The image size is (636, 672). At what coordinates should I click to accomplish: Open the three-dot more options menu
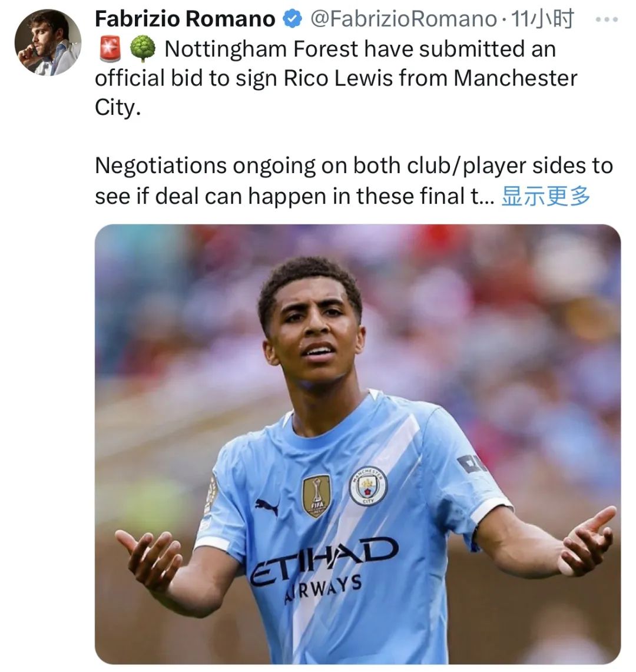(x=607, y=19)
